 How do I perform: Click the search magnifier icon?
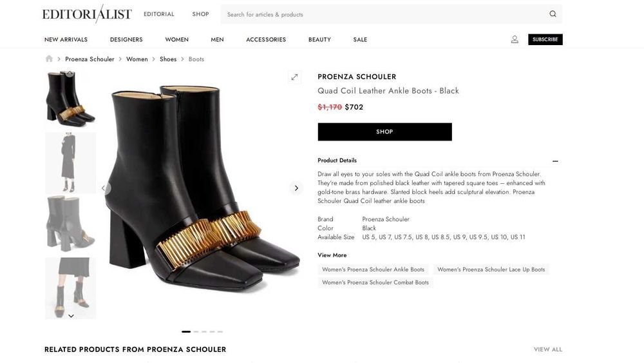(x=553, y=14)
